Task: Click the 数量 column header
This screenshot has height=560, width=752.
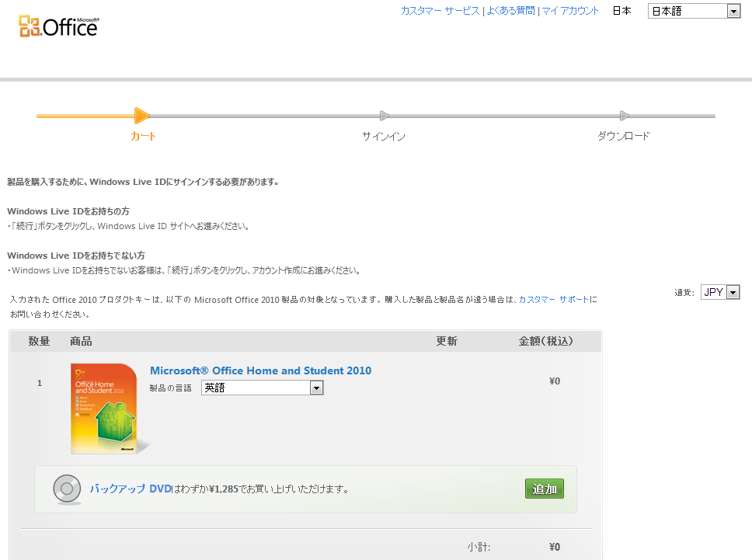Action: pyautogui.click(x=39, y=341)
